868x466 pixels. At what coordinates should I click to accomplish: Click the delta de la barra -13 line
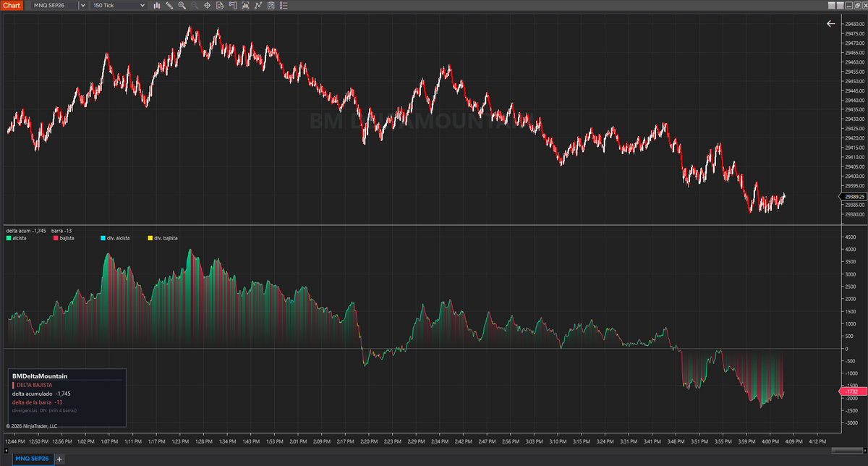click(x=38, y=402)
